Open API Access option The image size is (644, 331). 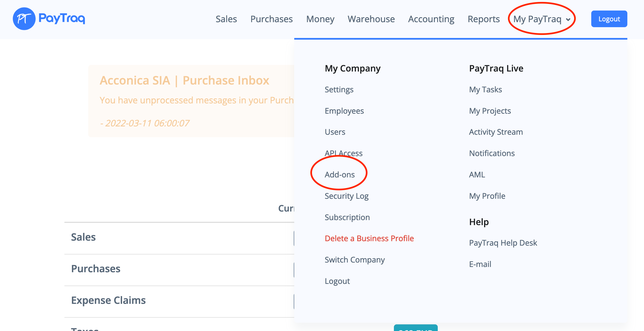343,153
